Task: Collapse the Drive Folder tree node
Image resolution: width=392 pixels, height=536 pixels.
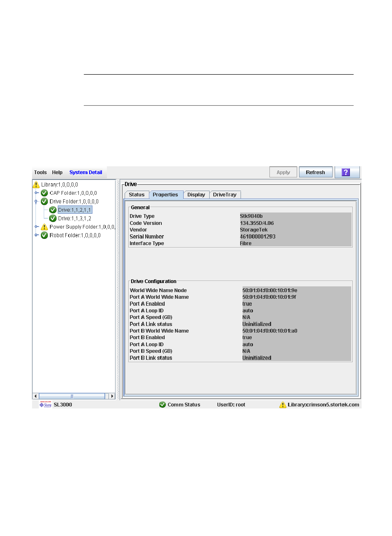Action: click(x=36, y=201)
